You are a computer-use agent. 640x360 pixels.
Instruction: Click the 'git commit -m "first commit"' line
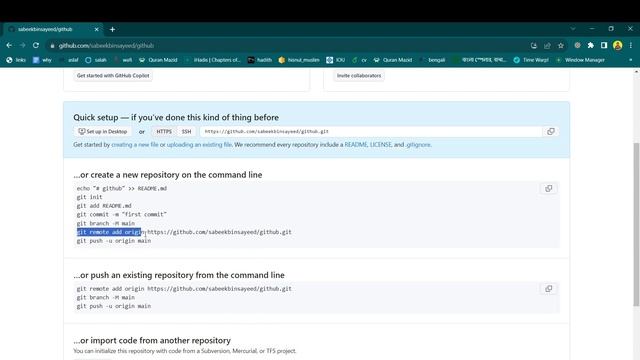(x=122, y=214)
